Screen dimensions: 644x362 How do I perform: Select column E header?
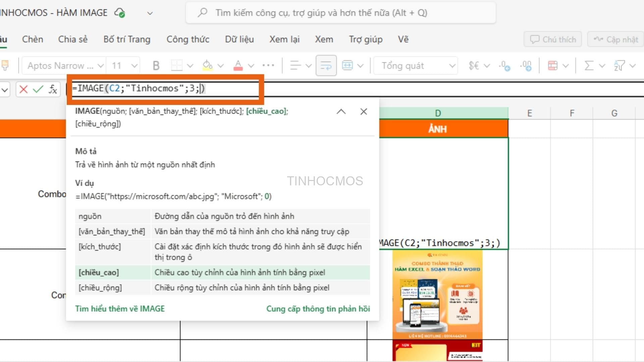(530, 113)
